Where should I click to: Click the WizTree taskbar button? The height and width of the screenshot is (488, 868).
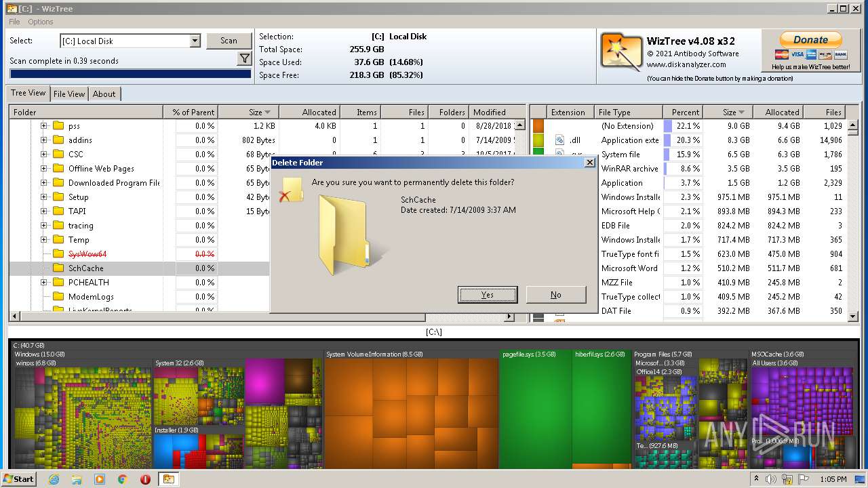coord(168,479)
